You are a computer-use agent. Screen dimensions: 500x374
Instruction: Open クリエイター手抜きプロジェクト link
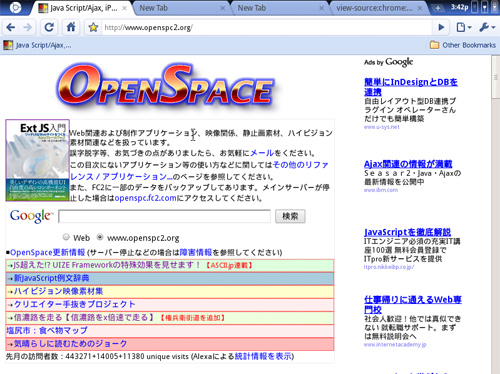74,304
